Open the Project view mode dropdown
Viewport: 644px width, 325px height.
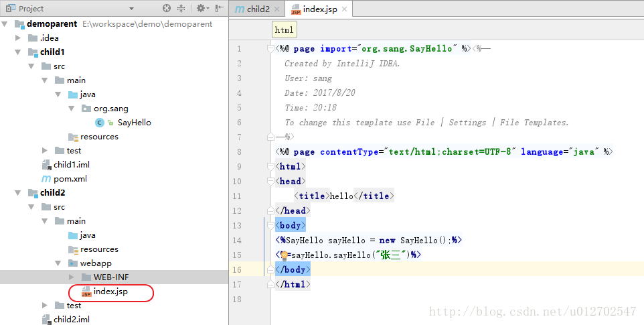[131, 9]
